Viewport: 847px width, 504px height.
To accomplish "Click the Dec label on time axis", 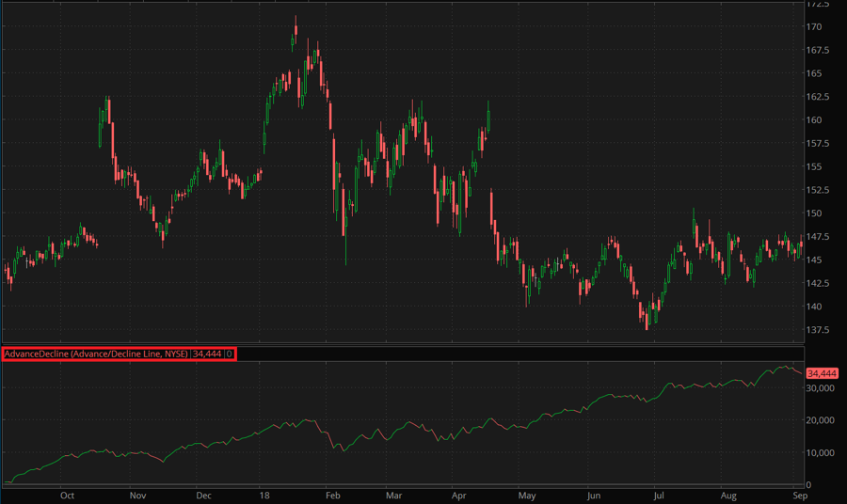I will (x=203, y=494).
